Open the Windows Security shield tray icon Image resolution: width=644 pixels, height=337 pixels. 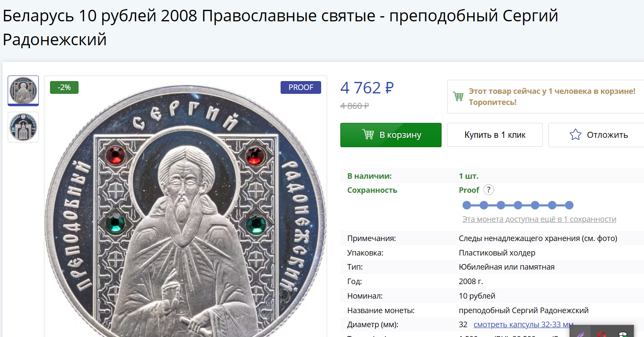622,333
